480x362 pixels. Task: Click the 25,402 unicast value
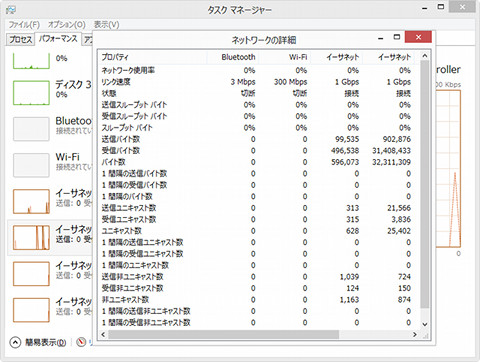tap(399, 231)
